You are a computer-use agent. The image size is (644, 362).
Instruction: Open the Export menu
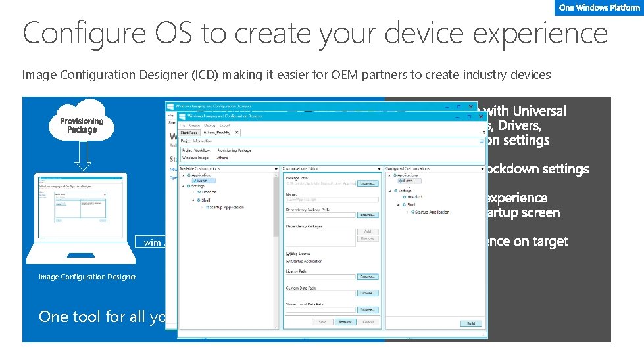pos(225,125)
